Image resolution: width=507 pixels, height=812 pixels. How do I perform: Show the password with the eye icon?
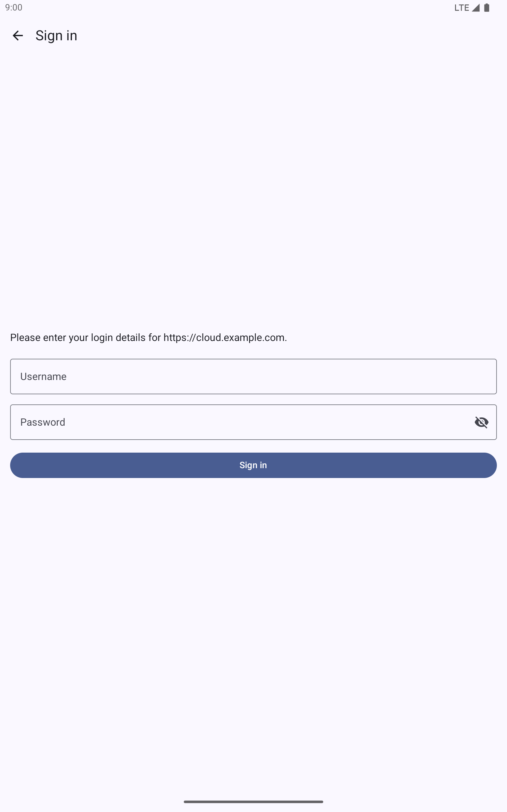[481, 422]
